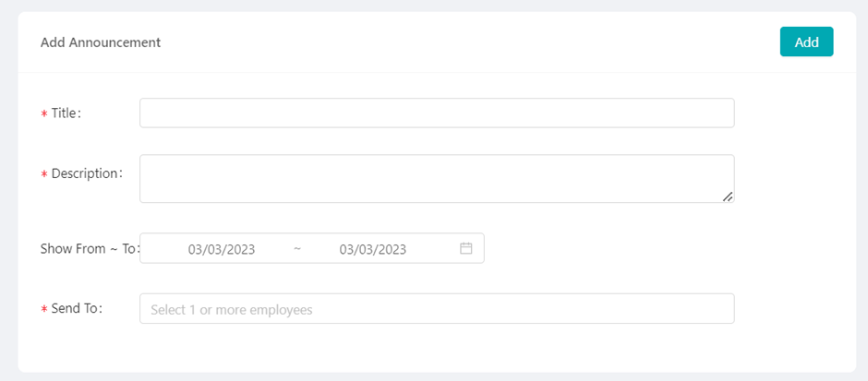
Task: Open the date picker calendar icon
Action: pyautogui.click(x=466, y=248)
